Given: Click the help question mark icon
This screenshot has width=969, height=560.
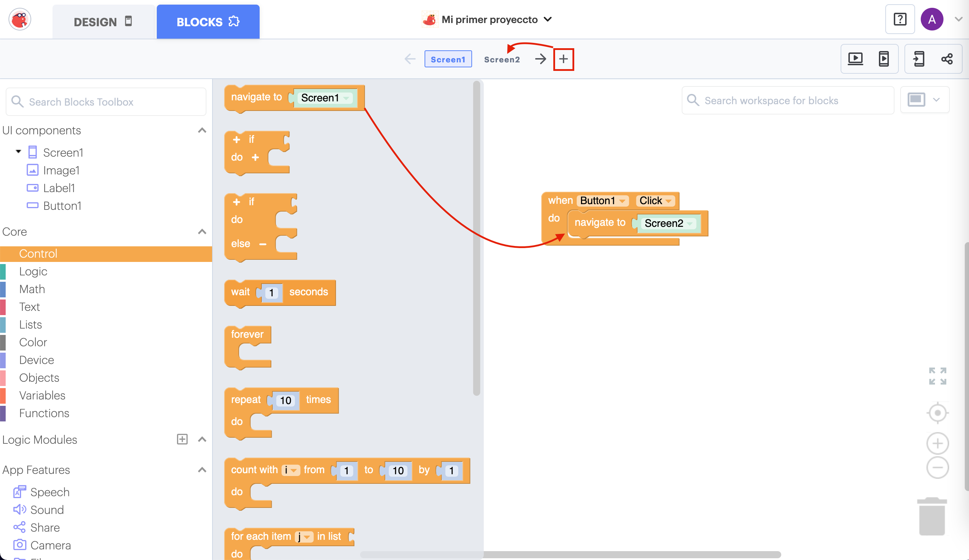Looking at the screenshot, I should click(x=900, y=19).
